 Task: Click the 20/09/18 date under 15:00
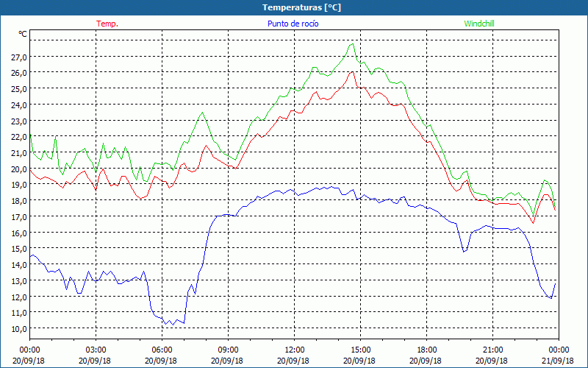359,361
